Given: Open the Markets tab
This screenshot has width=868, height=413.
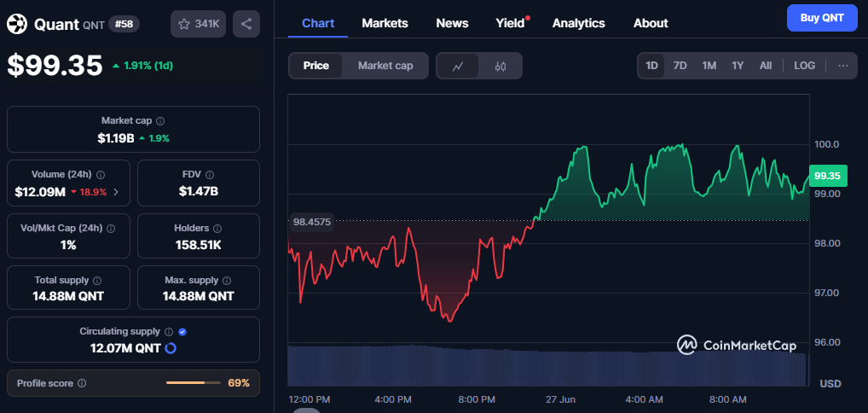Looking at the screenshot, I should 385,23.
